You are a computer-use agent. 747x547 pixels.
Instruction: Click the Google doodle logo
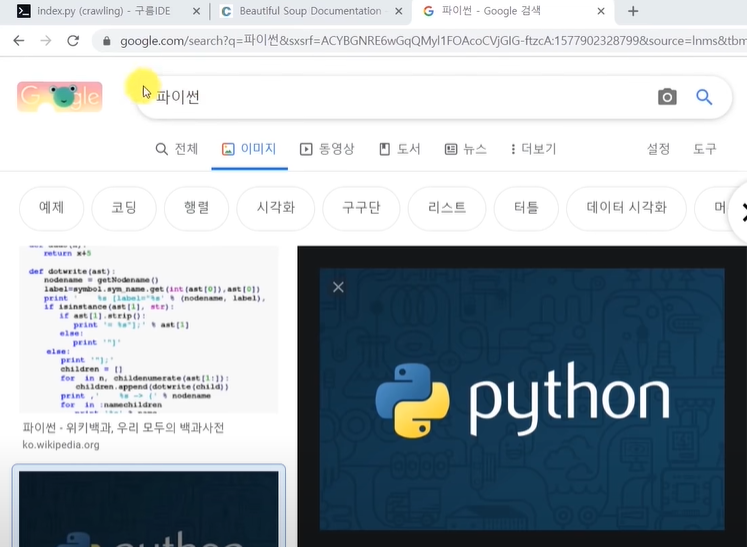(x=60, y=97)
